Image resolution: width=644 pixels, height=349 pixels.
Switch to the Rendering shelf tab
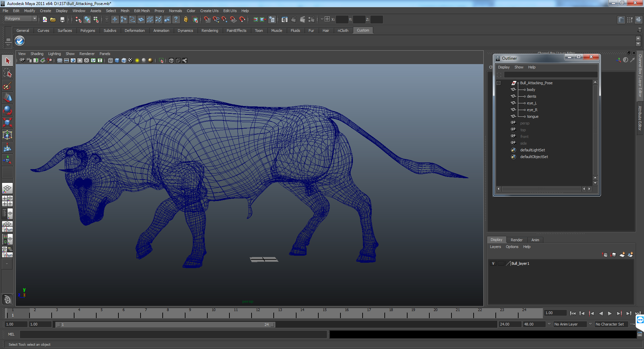click(x=210, y=31)
